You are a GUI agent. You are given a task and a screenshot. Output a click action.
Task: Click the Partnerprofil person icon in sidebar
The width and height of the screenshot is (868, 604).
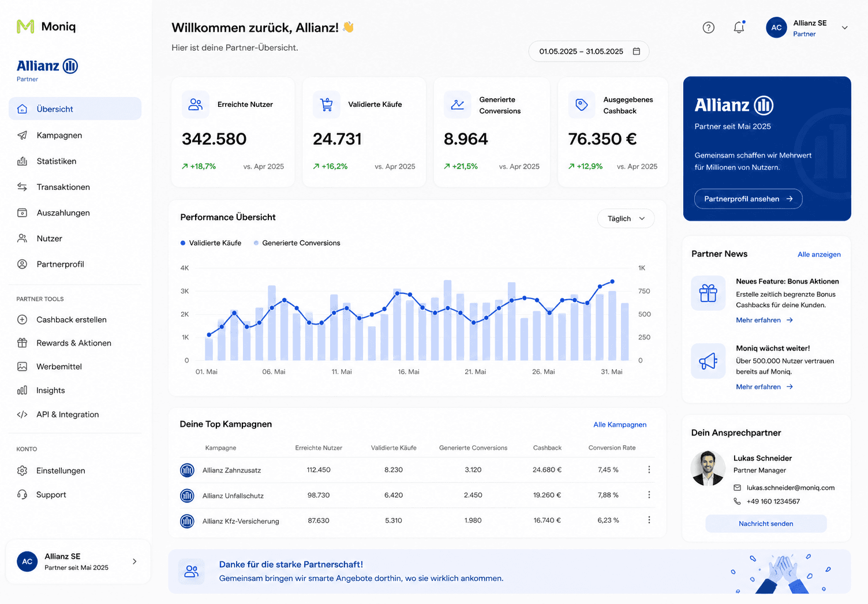[22, 264]
